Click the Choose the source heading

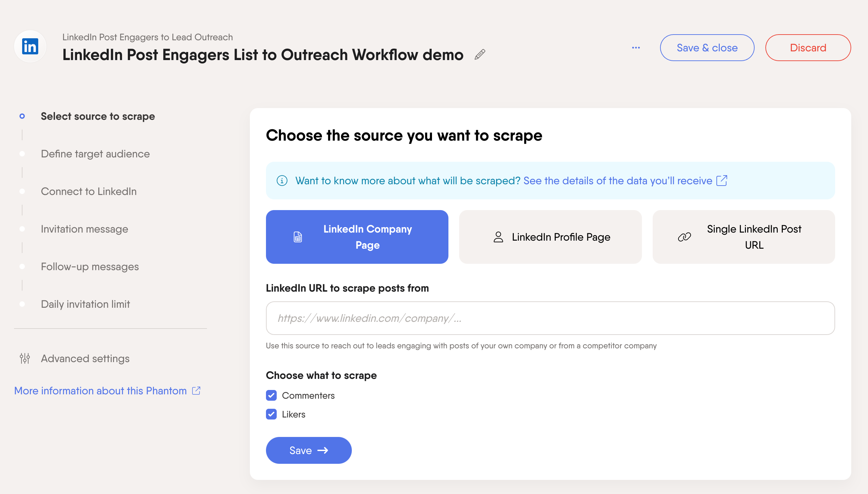pyautogui.click(x=404, y=135)
